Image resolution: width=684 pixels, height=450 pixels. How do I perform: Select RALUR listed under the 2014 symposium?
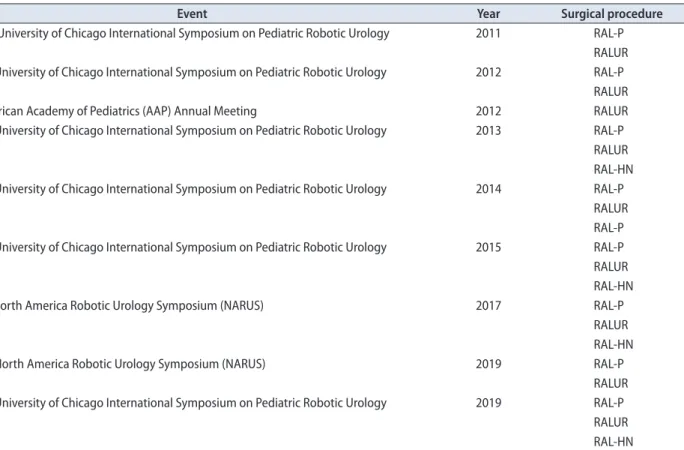click(611, 208)
